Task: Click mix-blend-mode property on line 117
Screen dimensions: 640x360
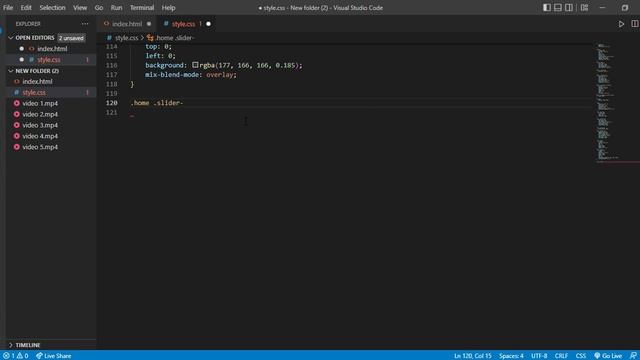Action: click(x=173, y=75)
